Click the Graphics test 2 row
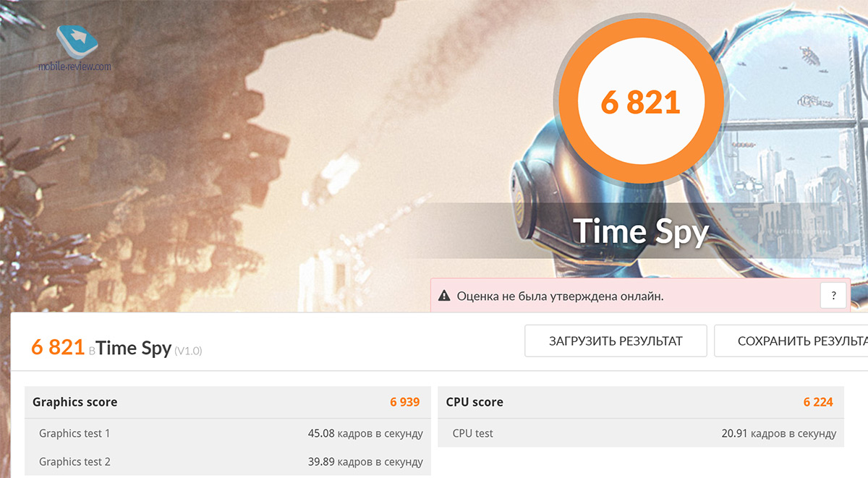 pyautogui.click(x=227, y=461)
